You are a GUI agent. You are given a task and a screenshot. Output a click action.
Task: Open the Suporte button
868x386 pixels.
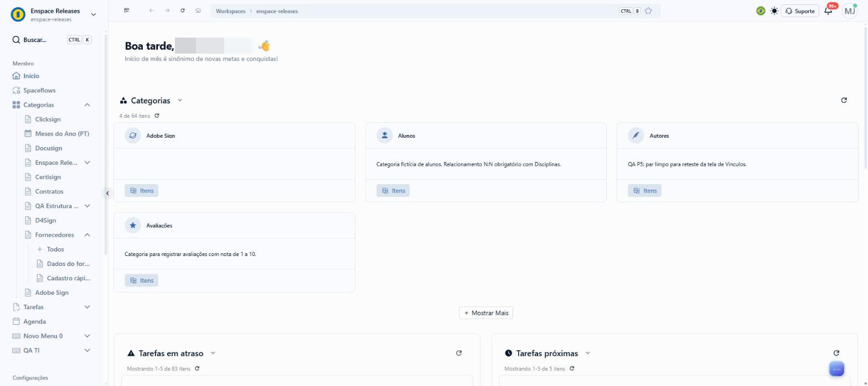coord(799,11)
